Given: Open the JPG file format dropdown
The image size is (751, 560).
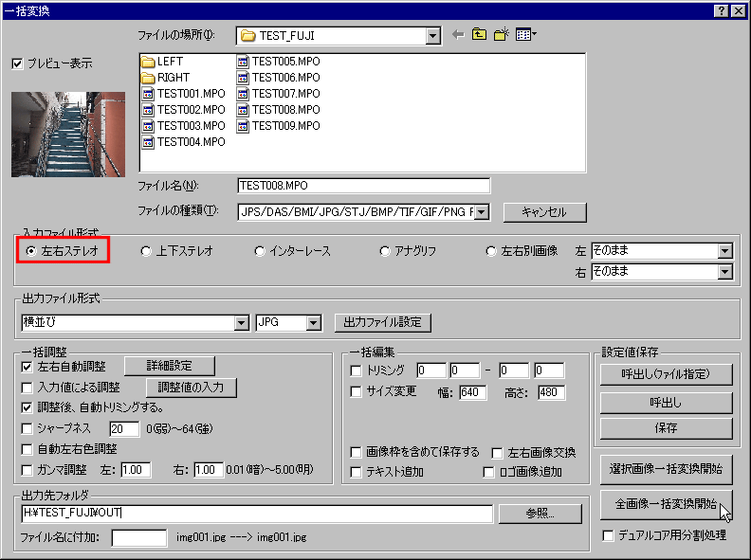Looking at the screenshot, I should click(313, 323).
